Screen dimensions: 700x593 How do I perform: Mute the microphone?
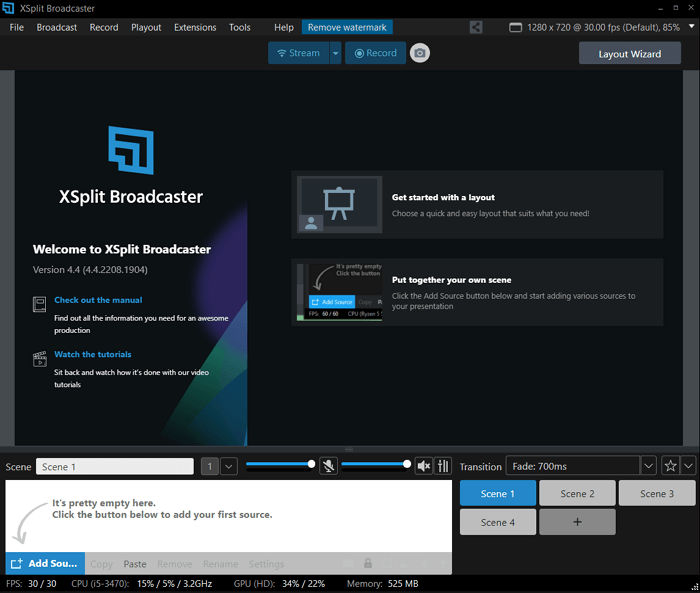point(329,466)
